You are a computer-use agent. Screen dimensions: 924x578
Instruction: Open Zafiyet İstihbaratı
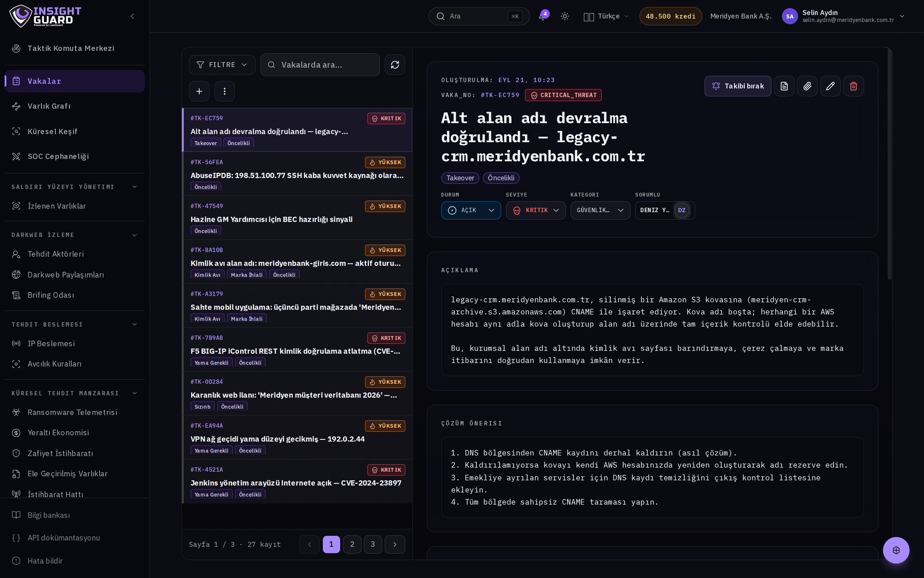(74, 453)
